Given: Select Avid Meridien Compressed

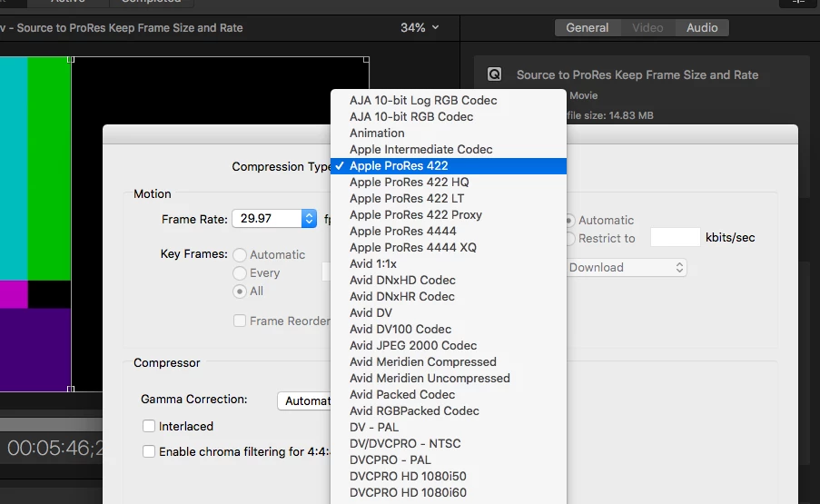Looking at the screenshot, I should (449, 361).
